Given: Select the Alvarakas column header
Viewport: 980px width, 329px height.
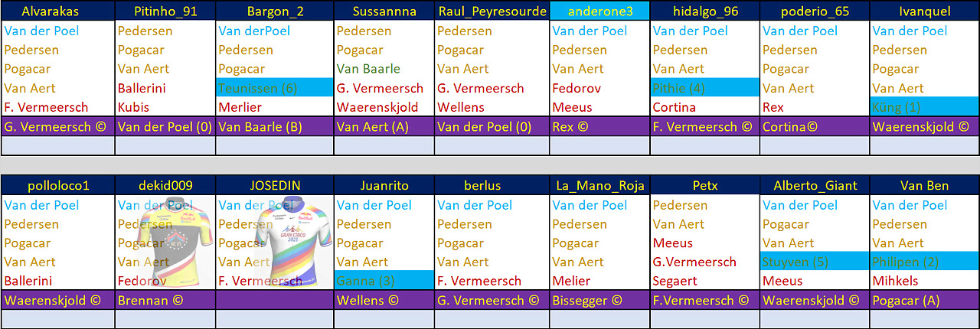Looking at the screenshot, I should 58,11.
